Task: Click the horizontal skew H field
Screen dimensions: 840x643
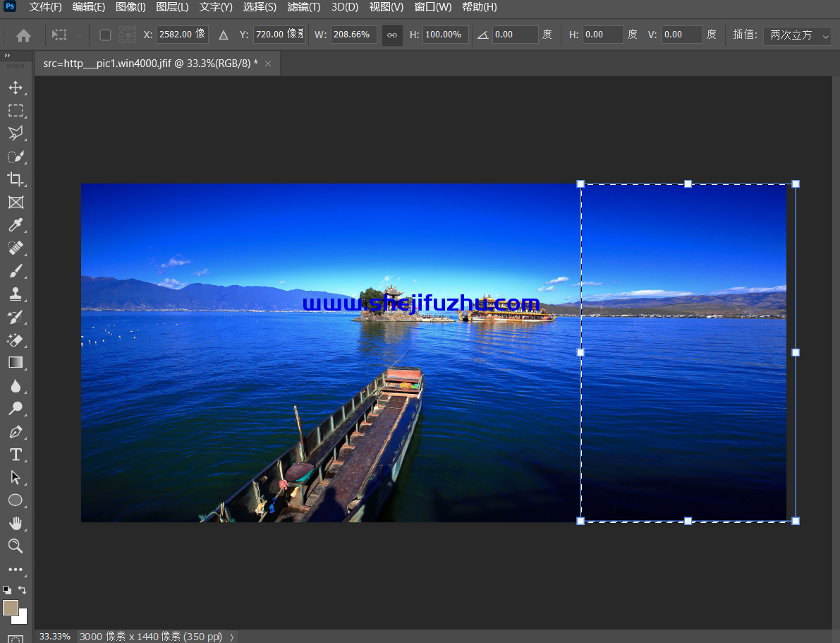Action: coord(603,35)
